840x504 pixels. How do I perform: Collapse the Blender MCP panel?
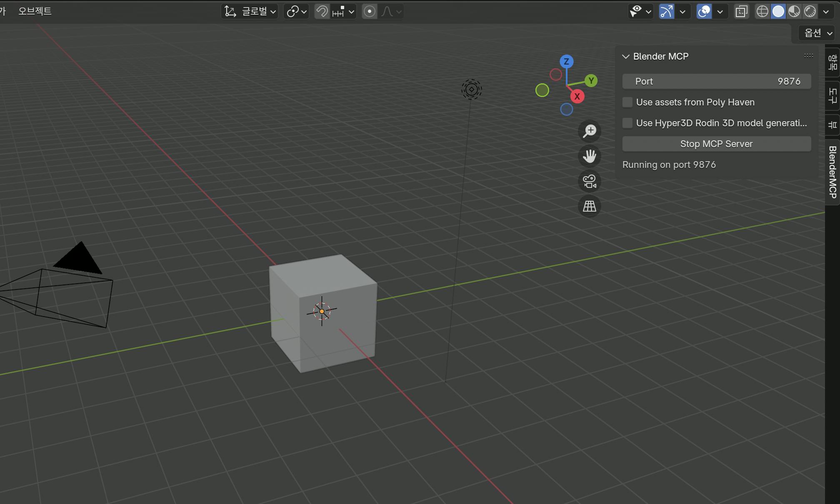point(626,56)
